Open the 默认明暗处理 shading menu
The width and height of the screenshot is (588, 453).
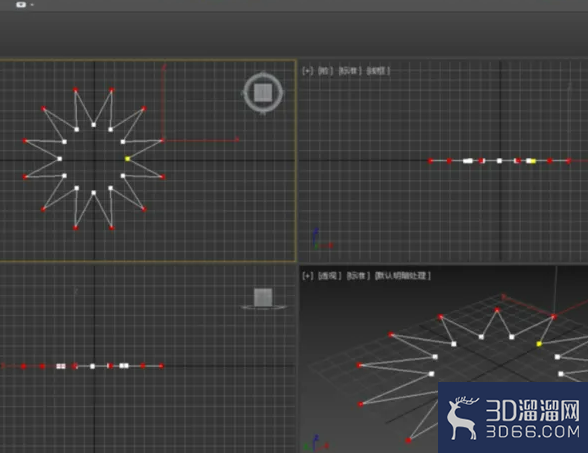(403, 276)
